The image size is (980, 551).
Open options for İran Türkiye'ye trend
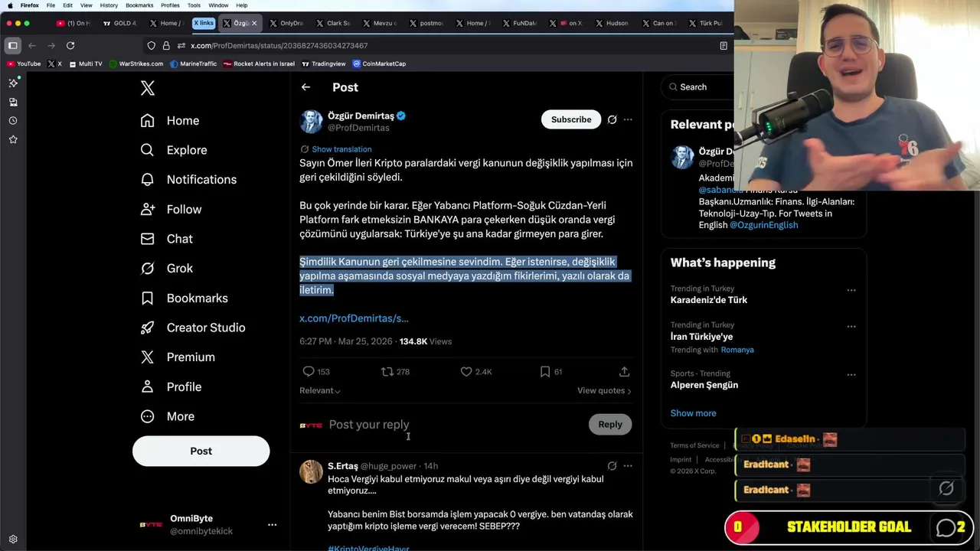(x=851, y=326)
